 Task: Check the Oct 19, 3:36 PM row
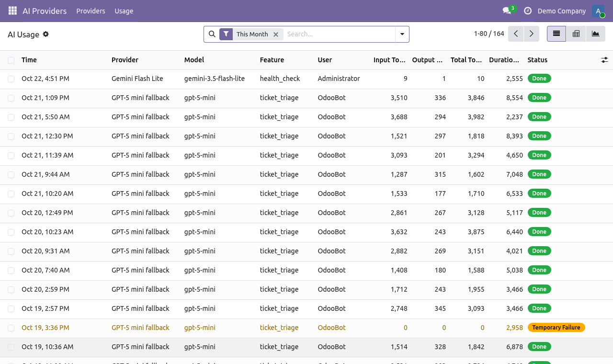click(x=11, y=328)
